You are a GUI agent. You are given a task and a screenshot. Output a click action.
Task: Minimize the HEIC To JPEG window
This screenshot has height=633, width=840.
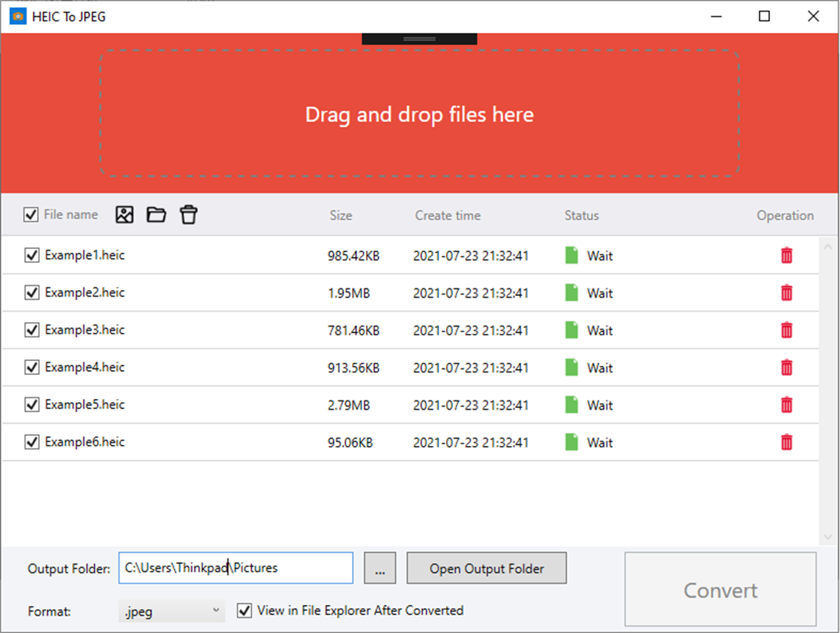(x=716, y=16)
